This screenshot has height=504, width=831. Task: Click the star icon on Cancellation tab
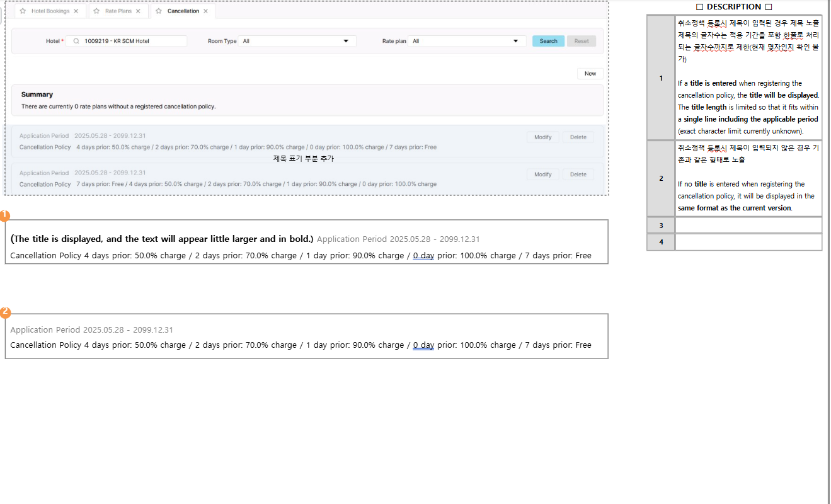(159, 11)
